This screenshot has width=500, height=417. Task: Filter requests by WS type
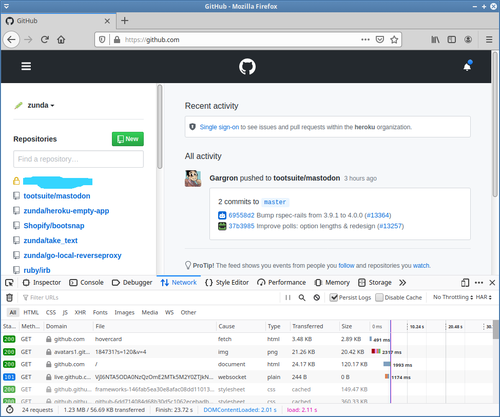[x=169, y=312]
